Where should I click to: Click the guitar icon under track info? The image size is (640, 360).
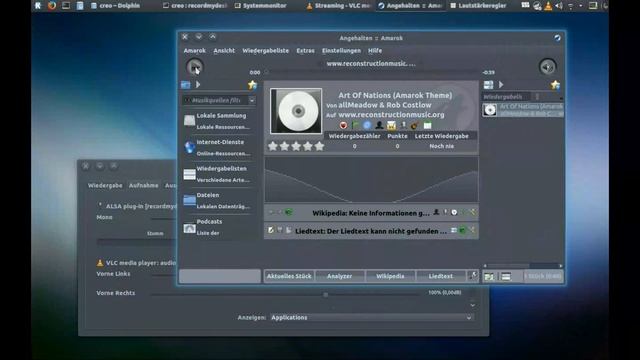(415, 125)
